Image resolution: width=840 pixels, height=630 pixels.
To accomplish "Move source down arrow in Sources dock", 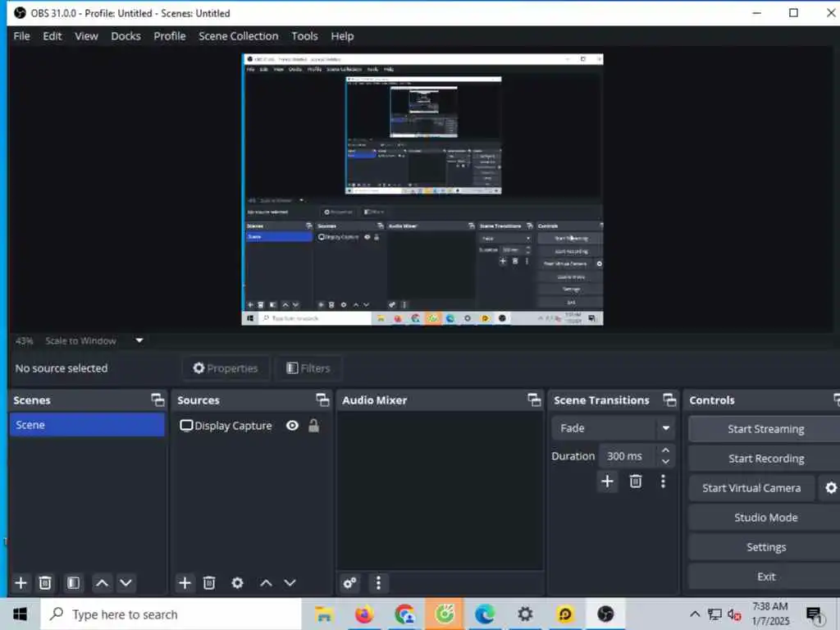I will coord(290,583).
